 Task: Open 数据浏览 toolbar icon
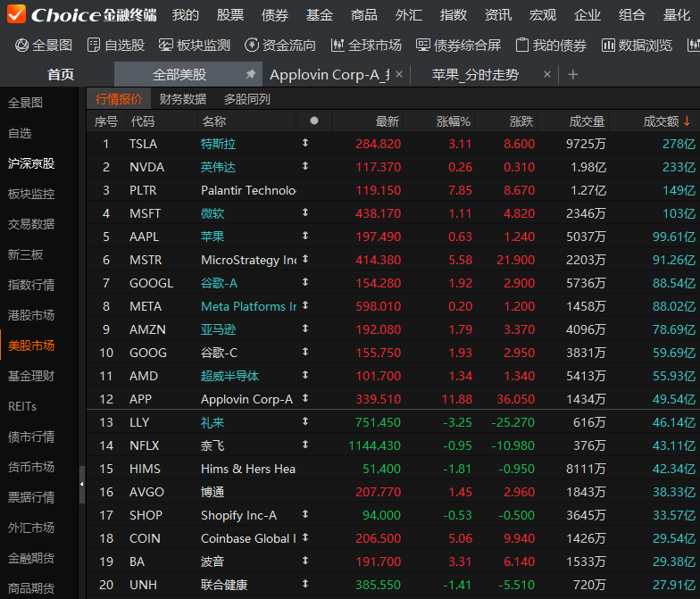(608, 45)
